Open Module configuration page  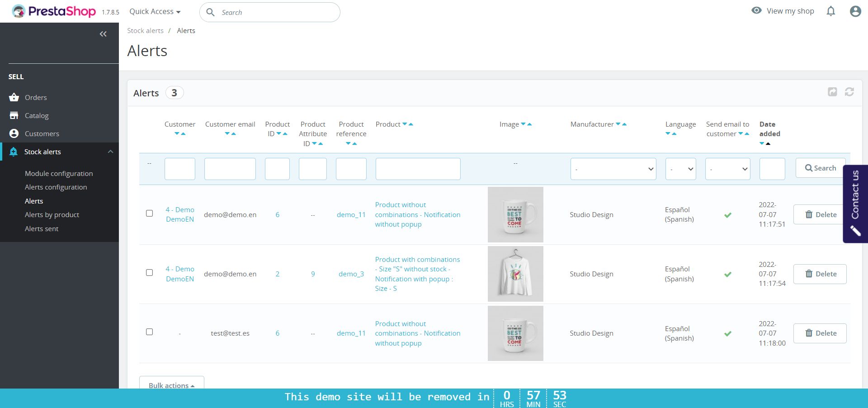coord(59,174)
